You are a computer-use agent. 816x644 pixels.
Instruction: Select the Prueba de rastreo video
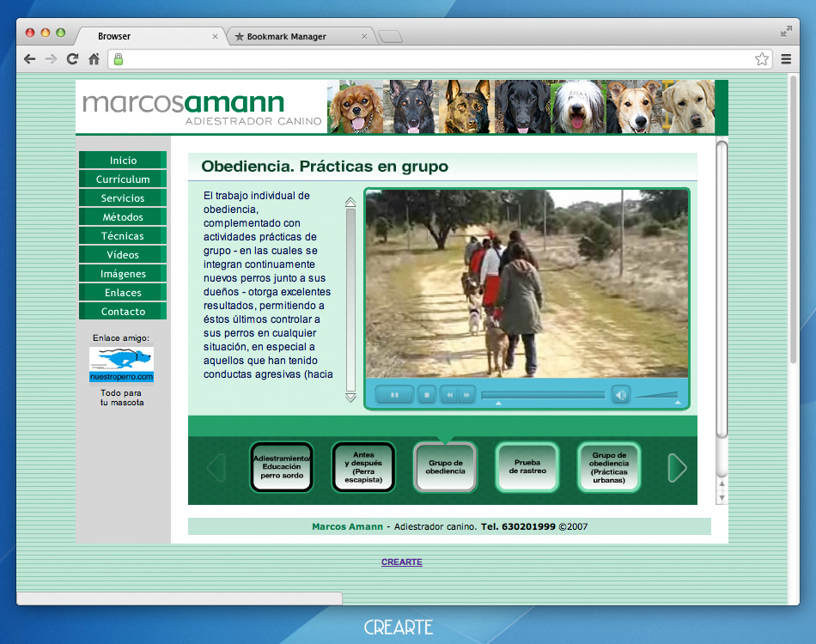527,466
